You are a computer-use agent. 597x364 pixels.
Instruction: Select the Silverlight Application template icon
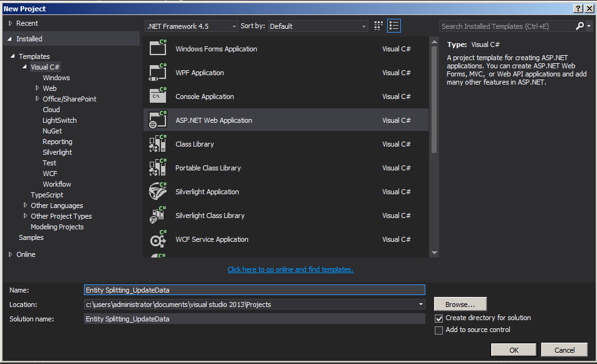[x=157, y=192]
